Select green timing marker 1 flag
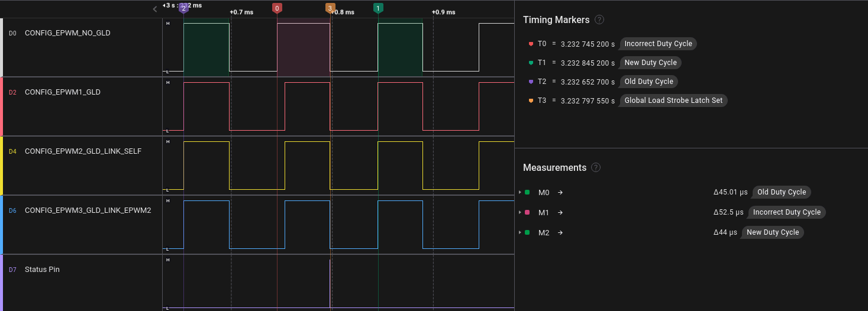The image size is (868, 311). [378, 8]
